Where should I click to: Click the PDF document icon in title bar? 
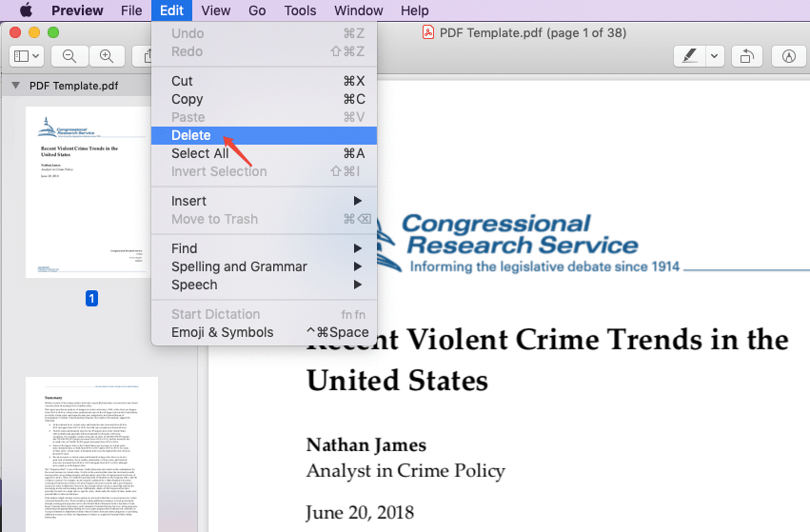coord(428,32)
